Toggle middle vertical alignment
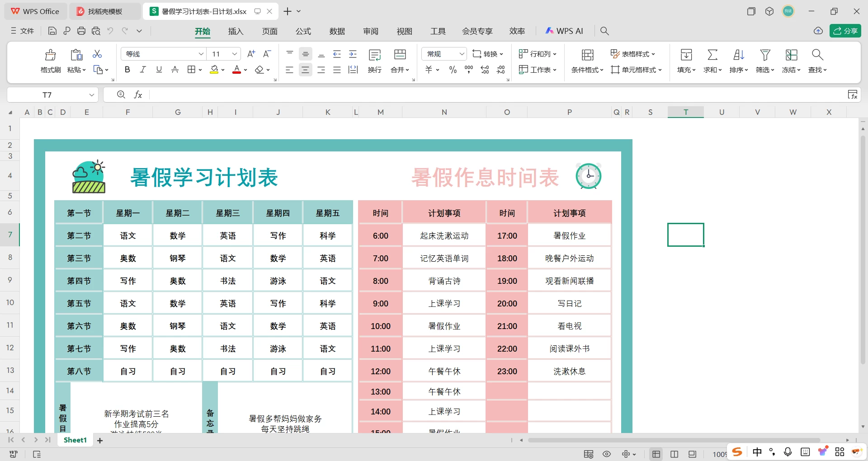868x461 pixels. click(x=306, y=54)
